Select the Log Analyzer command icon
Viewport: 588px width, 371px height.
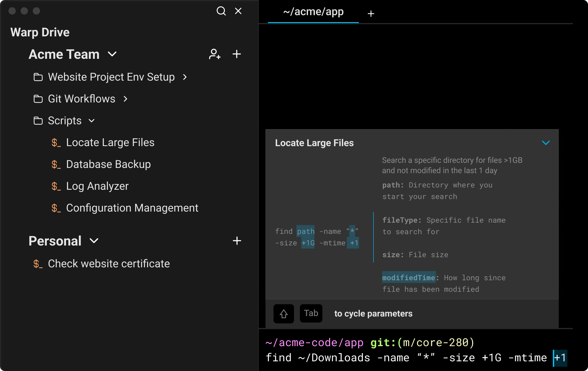[x=56, y=186]
